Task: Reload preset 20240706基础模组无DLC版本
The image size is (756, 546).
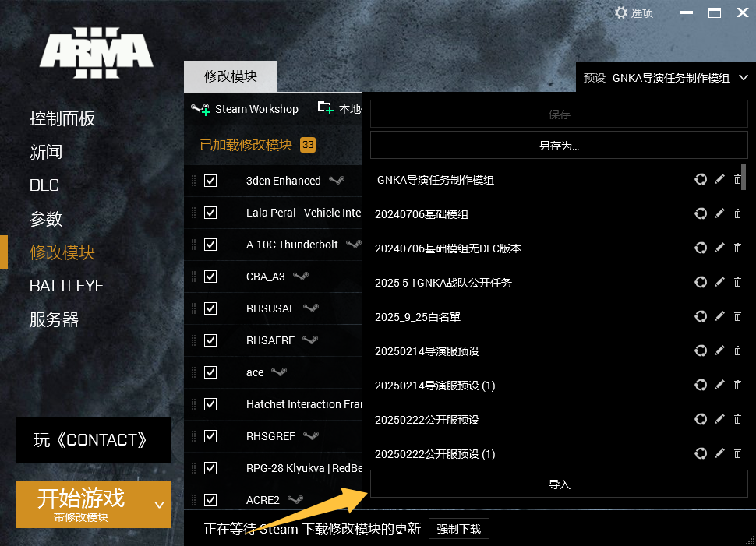Action: coord(701,248)
